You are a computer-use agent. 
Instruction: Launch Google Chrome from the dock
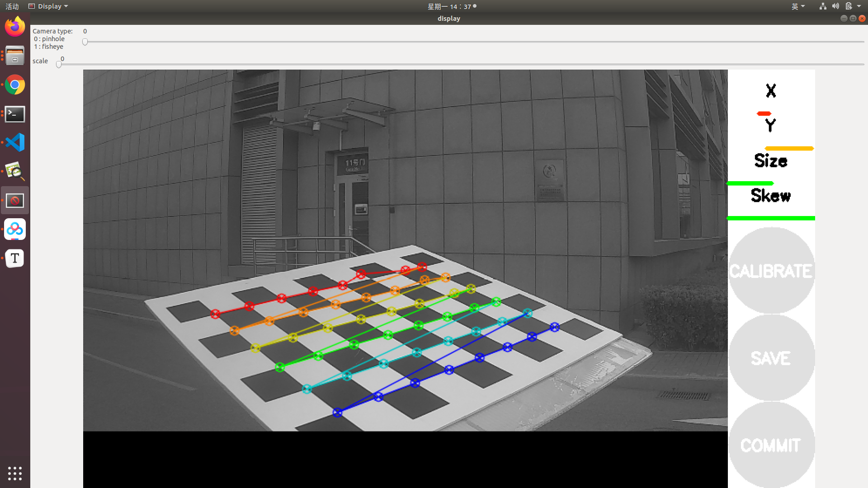(x=15, y=84)
